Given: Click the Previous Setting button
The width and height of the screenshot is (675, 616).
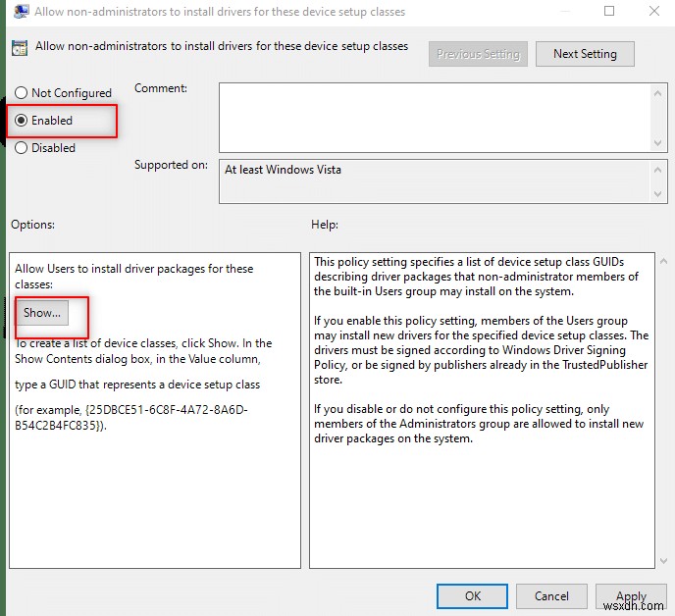Looking at the screenshot, I should click(x=478, y=54).
